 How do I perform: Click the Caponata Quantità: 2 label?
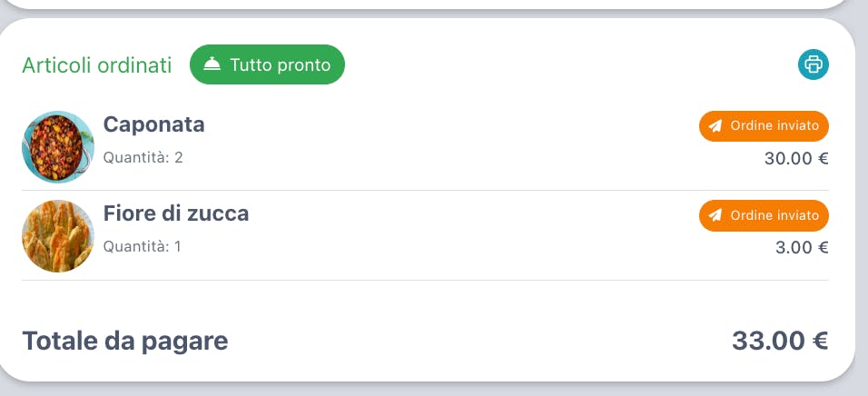tap(143, 158)
